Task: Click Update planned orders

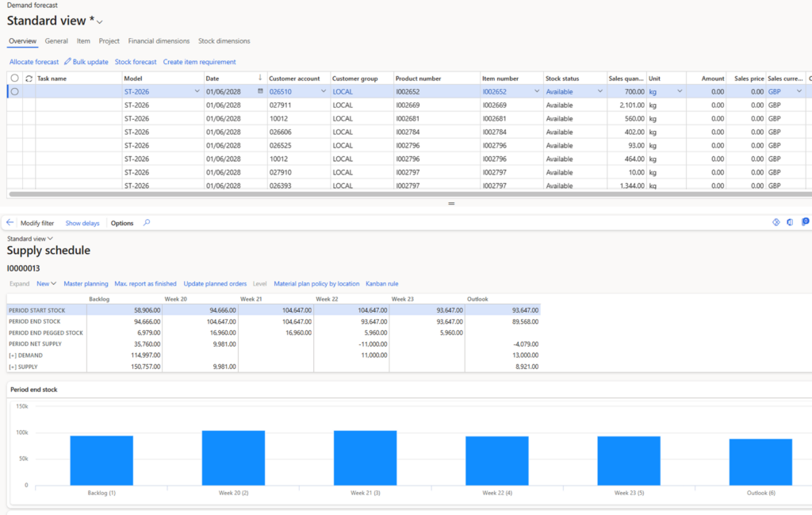Action: pyautogui.click(x=215, y=284)
